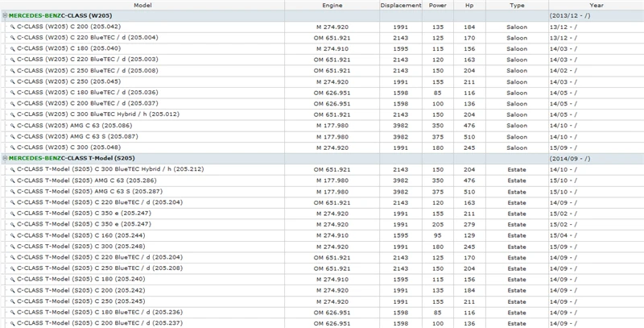Click magnifier icon beside W205 AMG C 63 (205.086)
Viewport: 644px width, 328px height.
(x=12, y=126)
